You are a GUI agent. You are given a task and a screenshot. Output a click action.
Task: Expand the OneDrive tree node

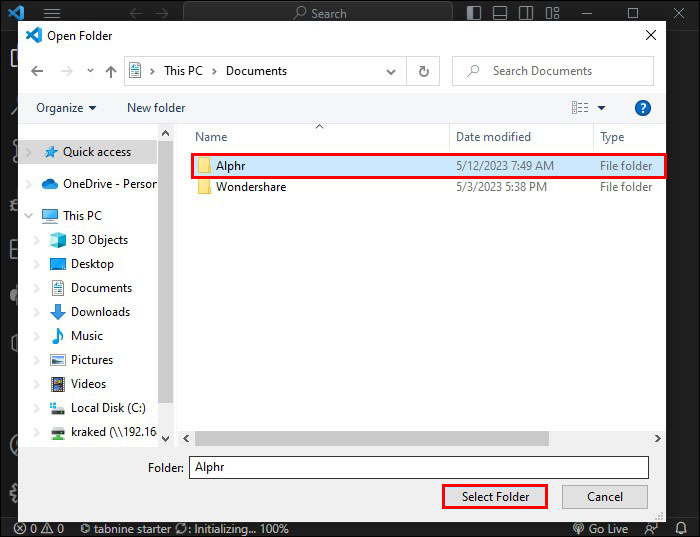tap(29, 184)
